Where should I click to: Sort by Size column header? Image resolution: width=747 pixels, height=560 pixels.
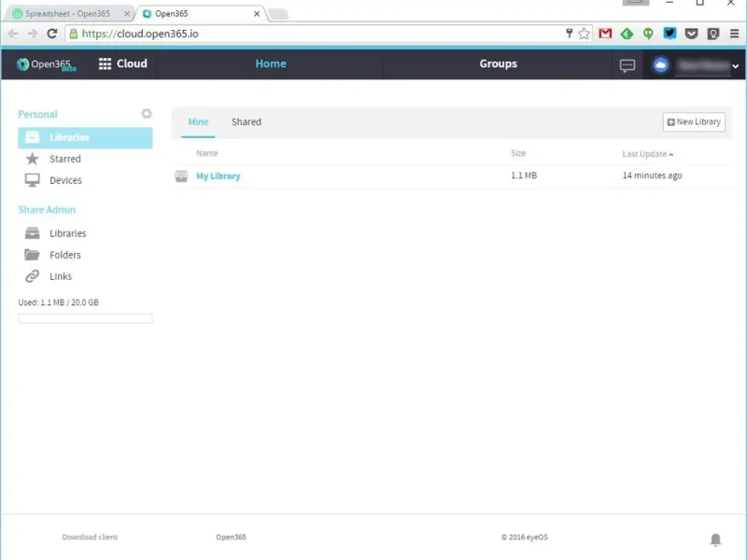[x=518, y=153]
